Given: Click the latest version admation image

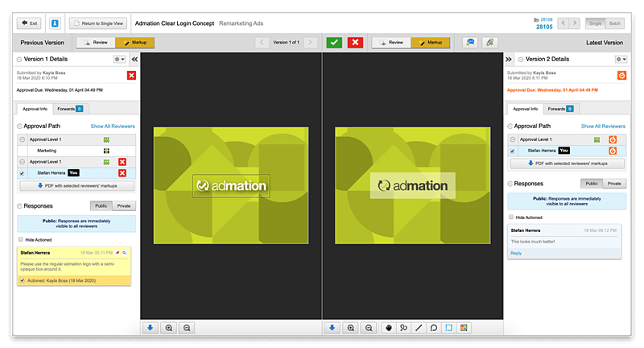Looking at the screenshot, I should click(x=413, y=185).
